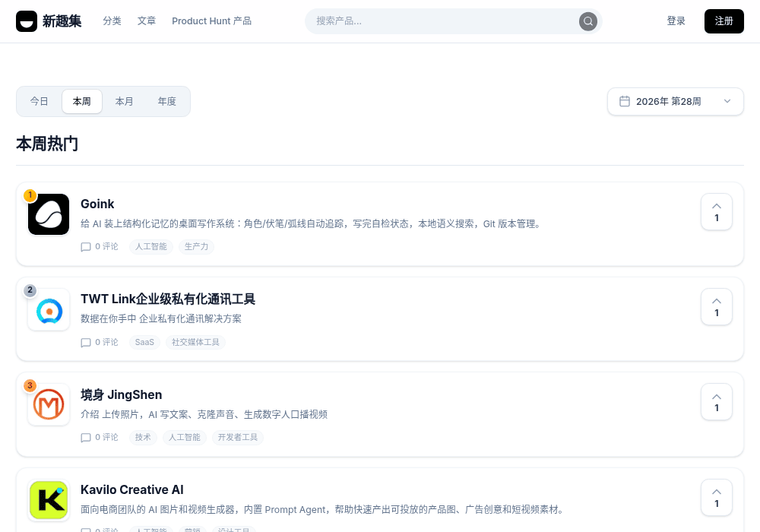
Task: Switch to the 今日 tab
Action: (40, 101)
